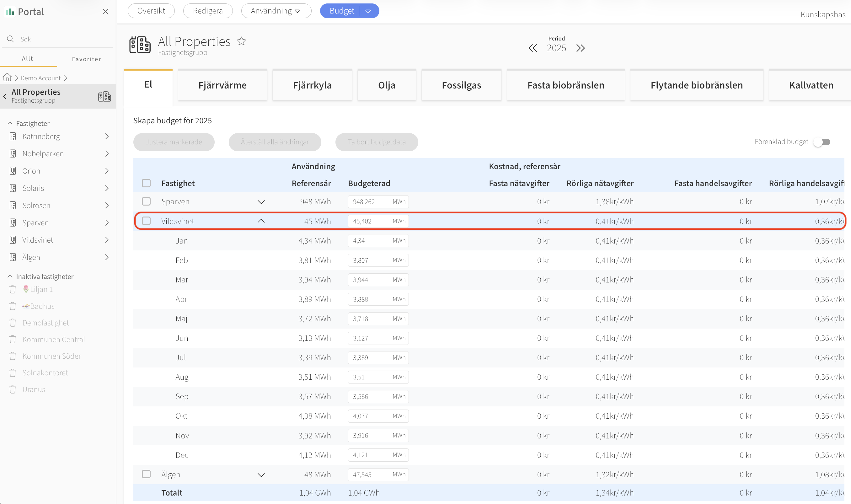The image size is (851, 504).
Task: Click the Justera markerade button
Action: (x=174, y=142)
